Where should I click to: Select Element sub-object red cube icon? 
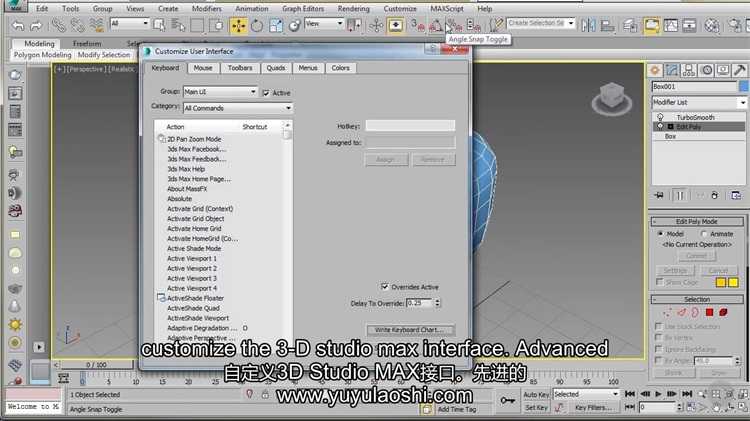[723, 312]
